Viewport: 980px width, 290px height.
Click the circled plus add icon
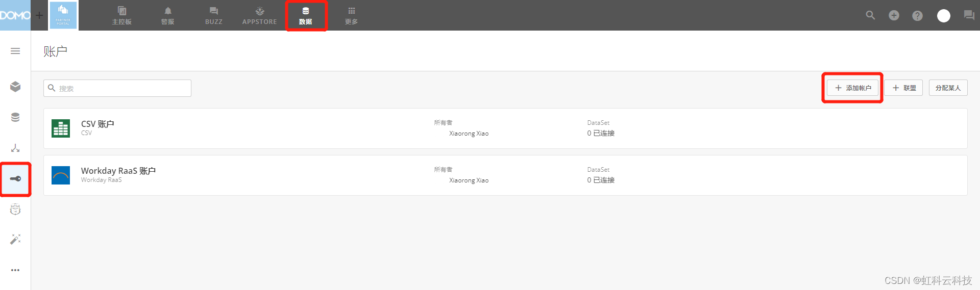coord(894,15)
